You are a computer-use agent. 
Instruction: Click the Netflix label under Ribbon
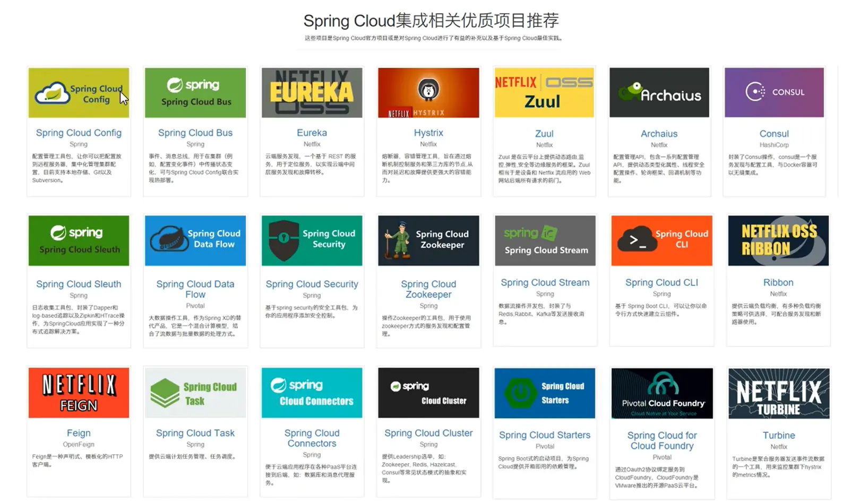pyautogui.click(x=778, y=294)
